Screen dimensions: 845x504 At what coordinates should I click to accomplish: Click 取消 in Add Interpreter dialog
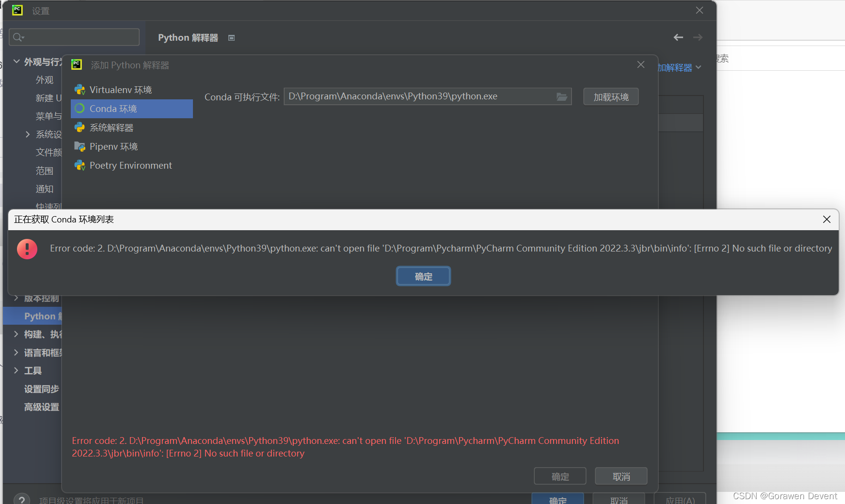click(x=621, y=476)
